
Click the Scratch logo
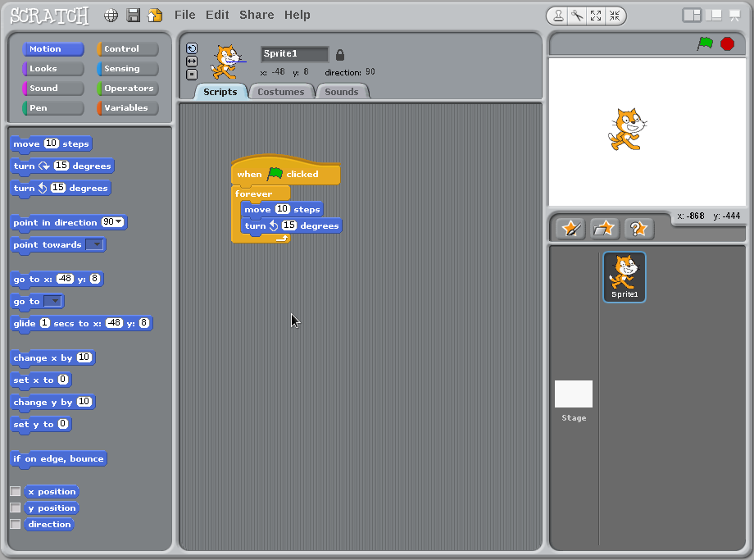(x=49, y=16)
